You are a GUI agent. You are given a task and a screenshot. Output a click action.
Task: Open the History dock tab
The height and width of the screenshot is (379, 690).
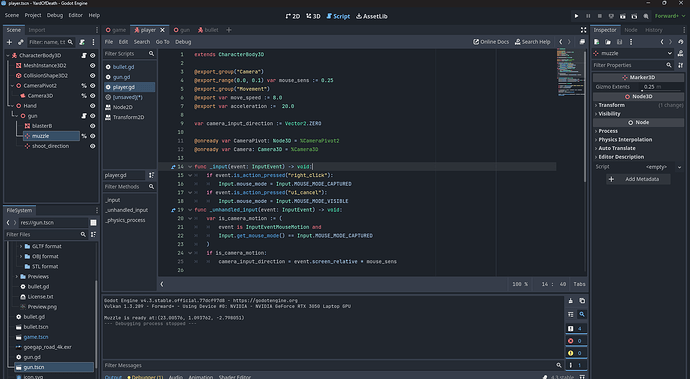click(x=653, y=30)
